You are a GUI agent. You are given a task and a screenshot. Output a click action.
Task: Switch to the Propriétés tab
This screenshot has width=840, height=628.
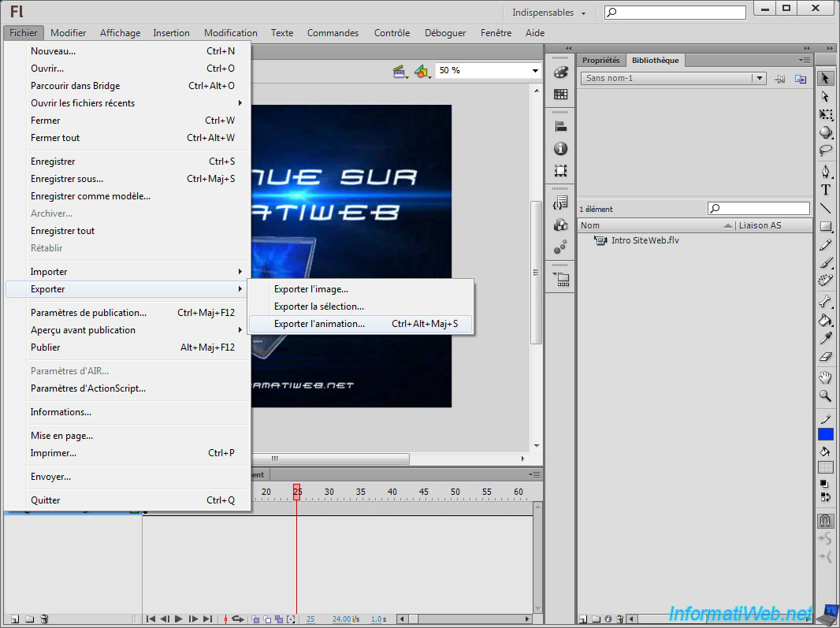click(x=600, y=60)
